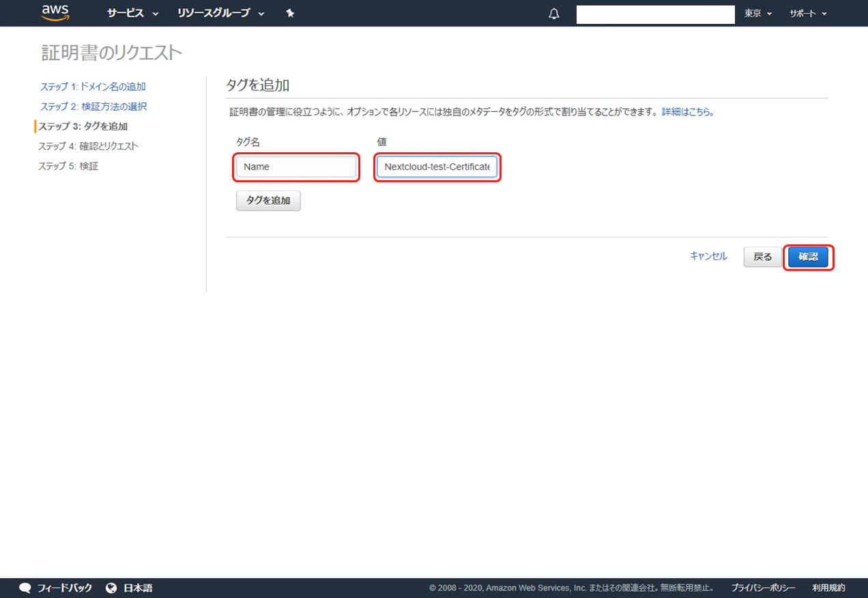Open 利用規約 link
Viewport: 868px width, 598px height.
pyautogui.click(x=828, y=588)
